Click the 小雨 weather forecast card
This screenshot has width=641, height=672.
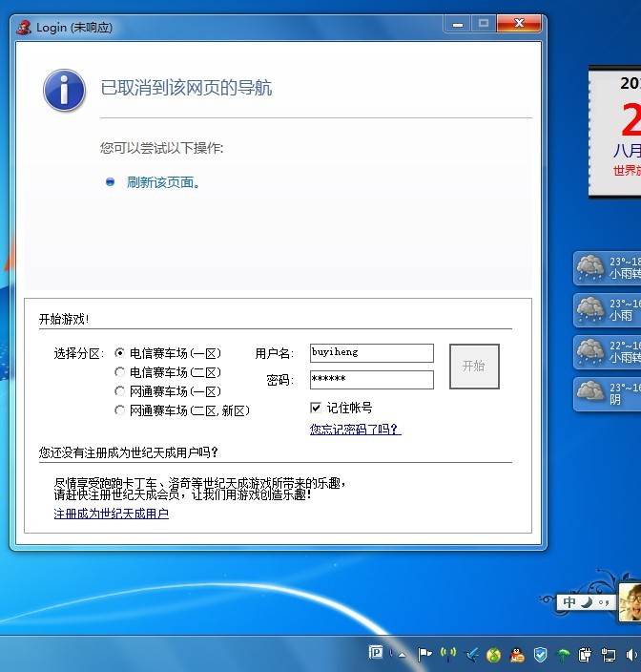pos(608,310)
